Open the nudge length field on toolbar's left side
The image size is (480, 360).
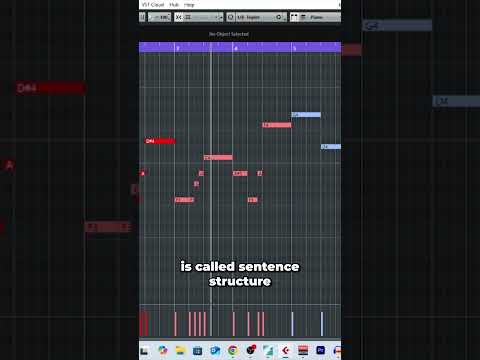[160, 17]
